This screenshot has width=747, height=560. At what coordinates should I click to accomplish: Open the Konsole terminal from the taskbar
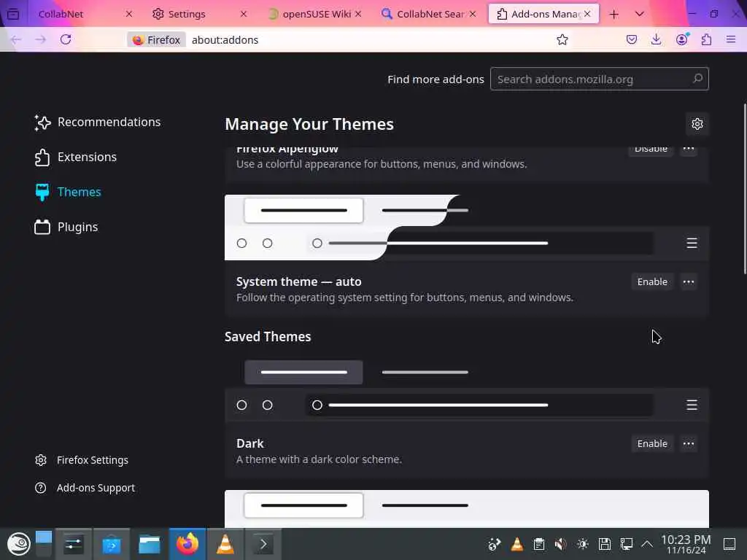click(x=263, y=544)
